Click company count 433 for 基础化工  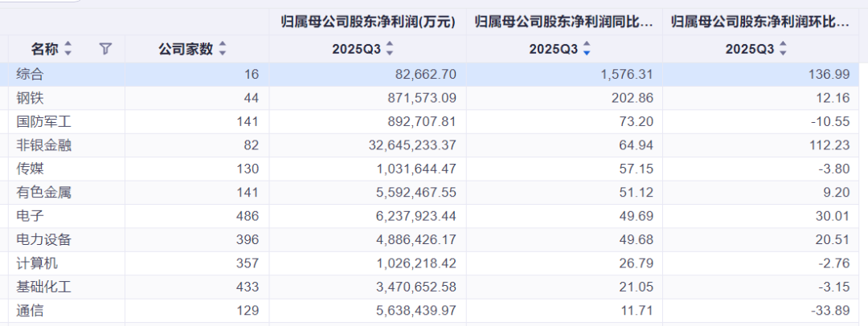click(x=248, y=287)
